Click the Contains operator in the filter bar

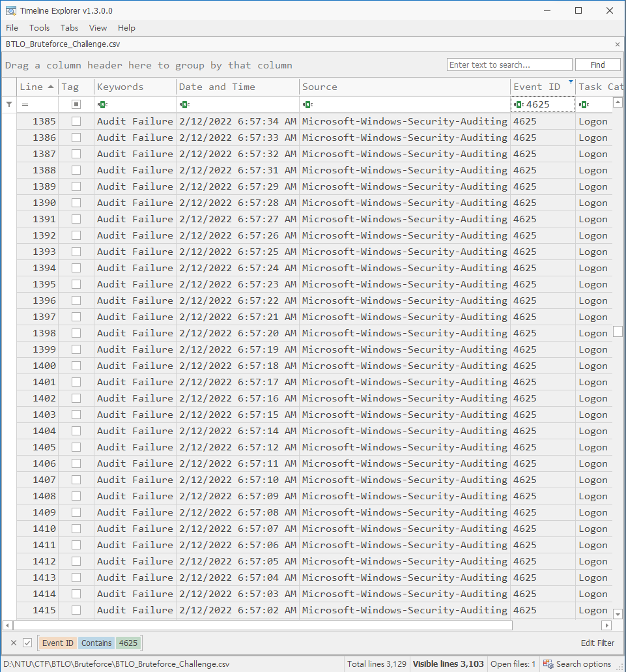coord(96,643)
